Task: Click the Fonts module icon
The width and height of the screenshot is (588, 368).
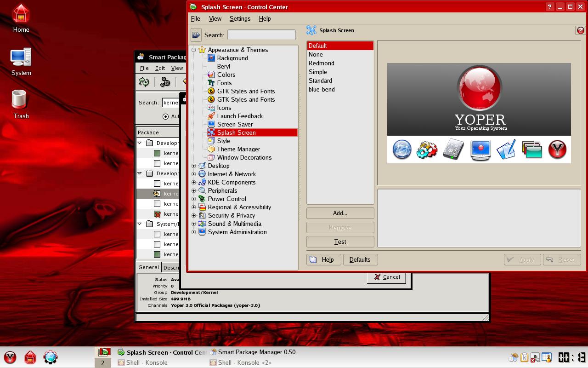Action: 211,83
